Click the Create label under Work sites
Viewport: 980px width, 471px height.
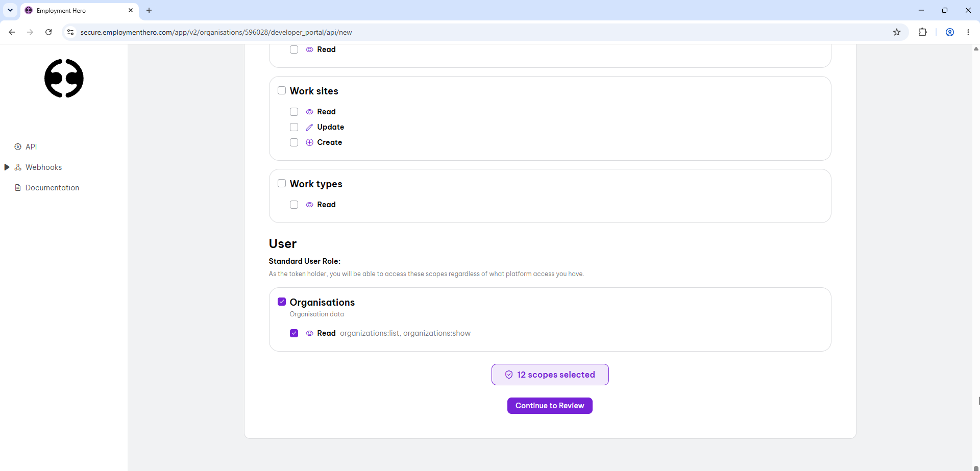coord(330,142)
